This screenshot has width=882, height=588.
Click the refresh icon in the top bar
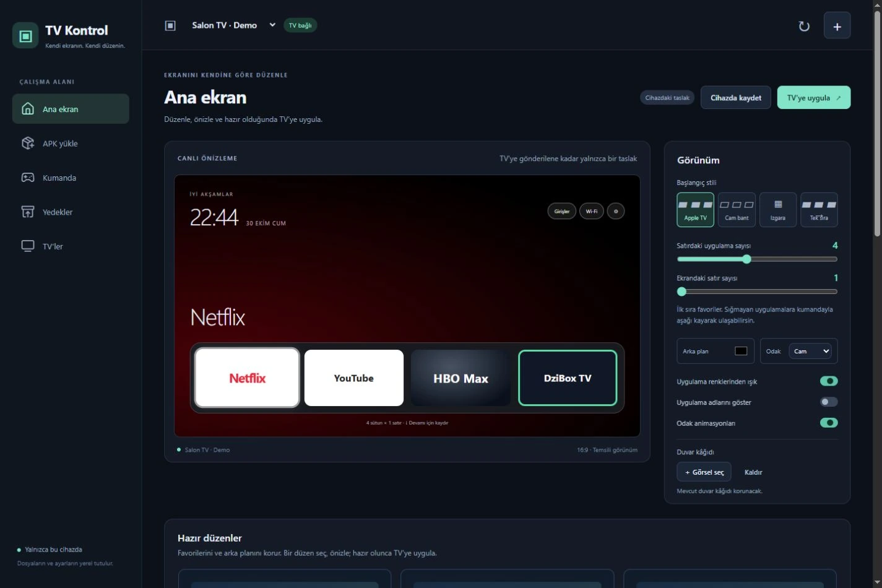804,26
